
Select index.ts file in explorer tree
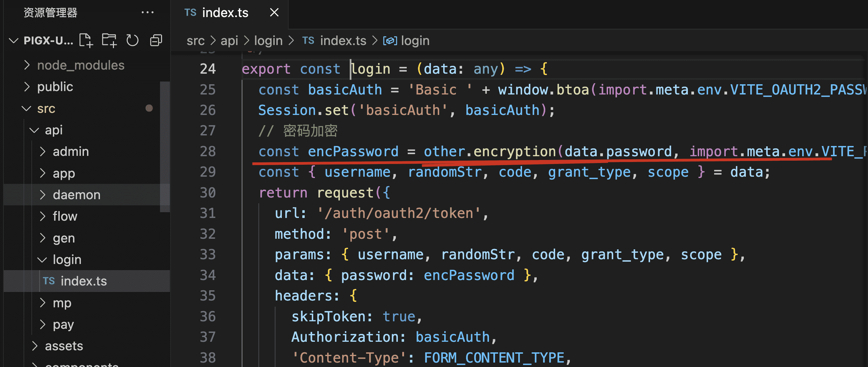[84, 281]
